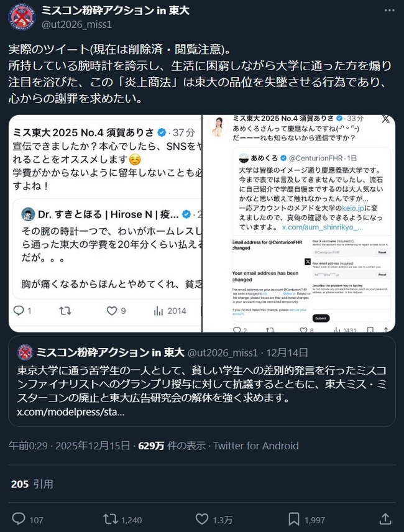Open the x.com/modelpress link in quoted tweet
Viewport: 404px width, 532px height.
[71, 412]
